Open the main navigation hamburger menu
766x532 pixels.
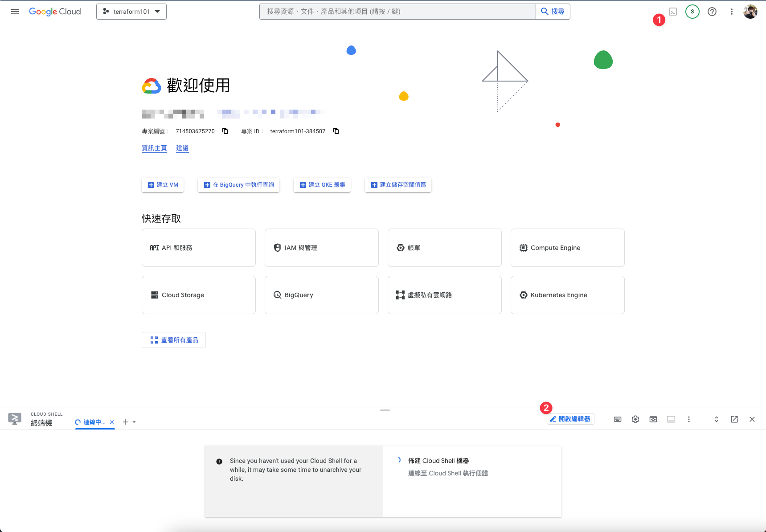[15, 12]
